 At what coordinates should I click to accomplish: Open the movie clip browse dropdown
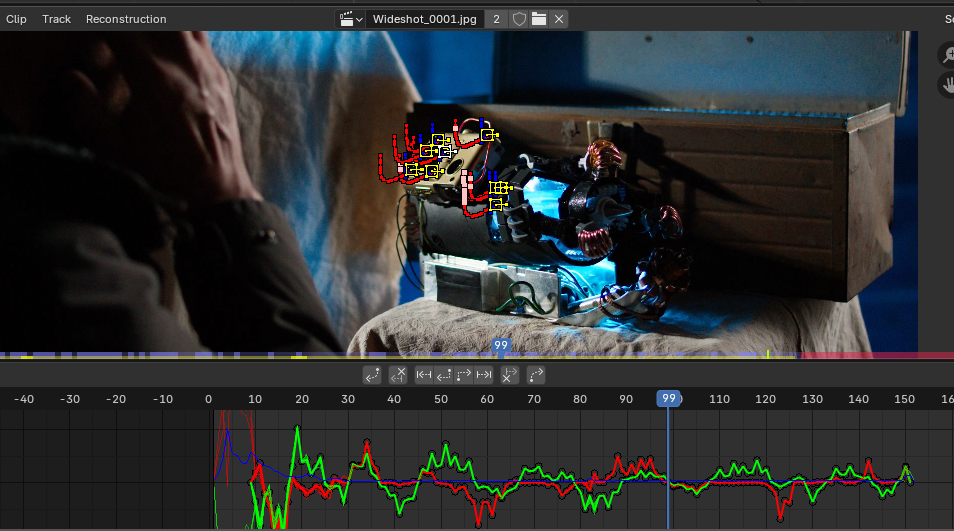[350, 19]
